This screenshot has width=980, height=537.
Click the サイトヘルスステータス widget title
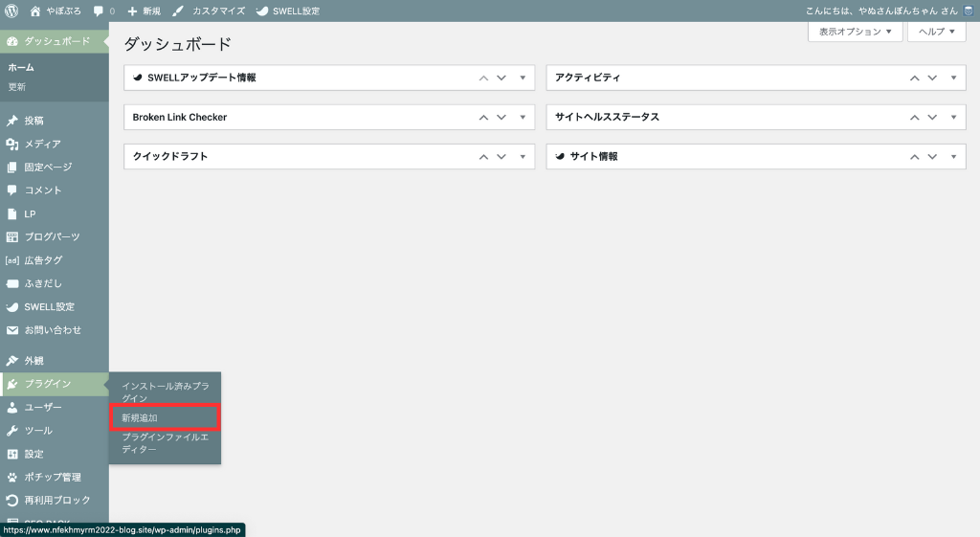tap(607, 117)
